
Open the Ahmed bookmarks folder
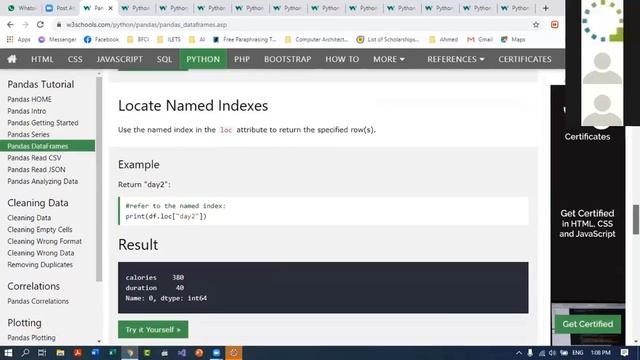click(444, 39)
